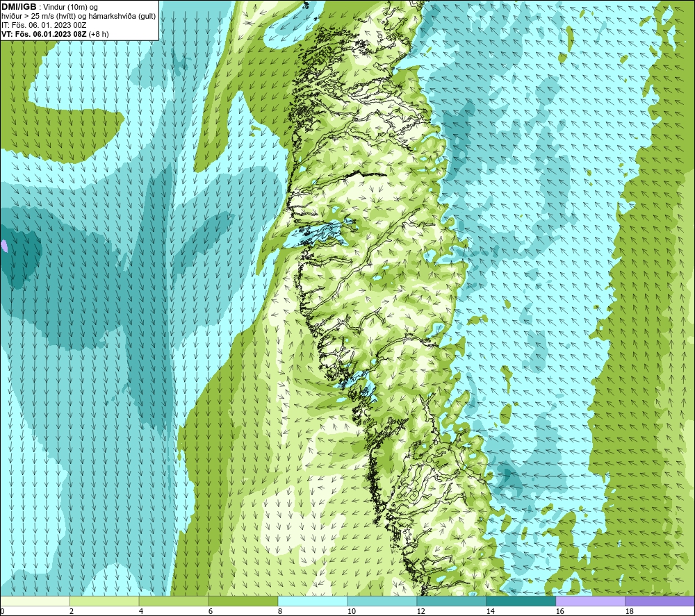The width and height of the screenshot is (695, 616).
Task: Click the 'VT: Fös. 06.01.2023 08Z' line
Action: pos(44,34)
